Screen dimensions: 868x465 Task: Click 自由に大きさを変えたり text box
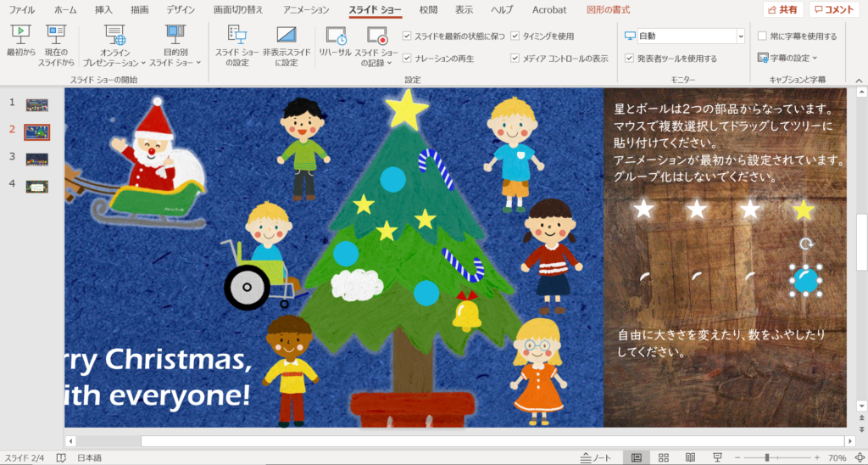[722, 343]
